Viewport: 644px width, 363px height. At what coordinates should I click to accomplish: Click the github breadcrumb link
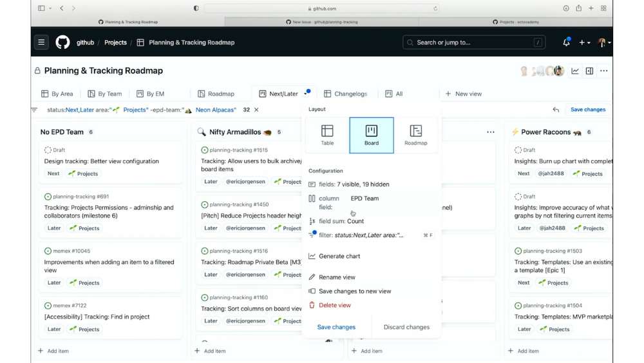coord(85,43)
